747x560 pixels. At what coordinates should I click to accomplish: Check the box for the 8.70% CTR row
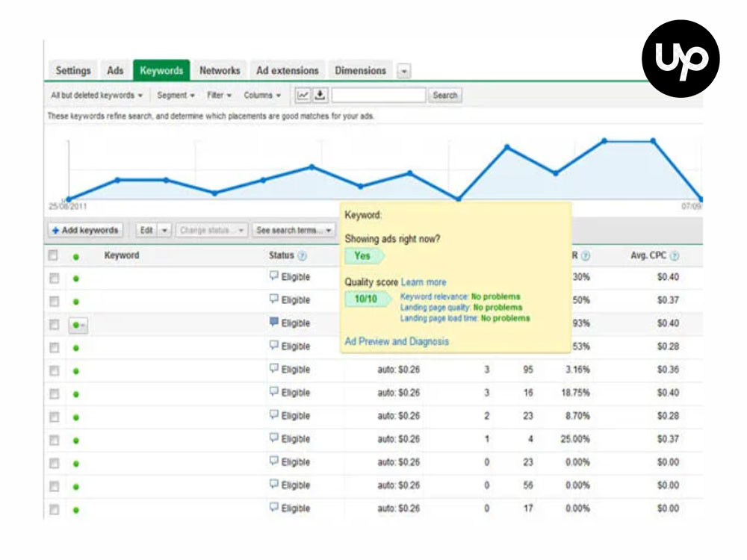(55, 417)
